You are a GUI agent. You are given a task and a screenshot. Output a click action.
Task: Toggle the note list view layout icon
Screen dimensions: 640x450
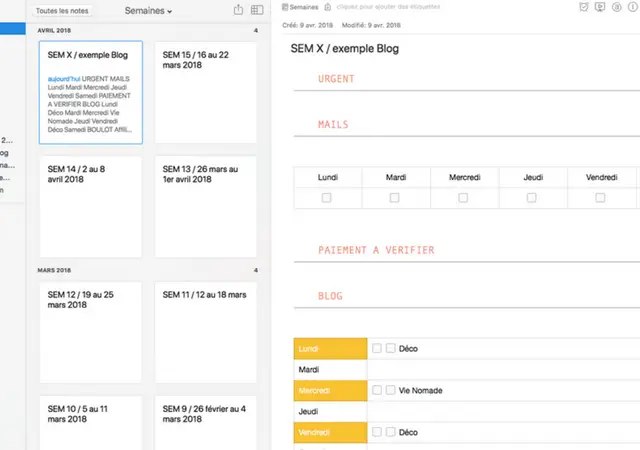(x=257, y=10)
